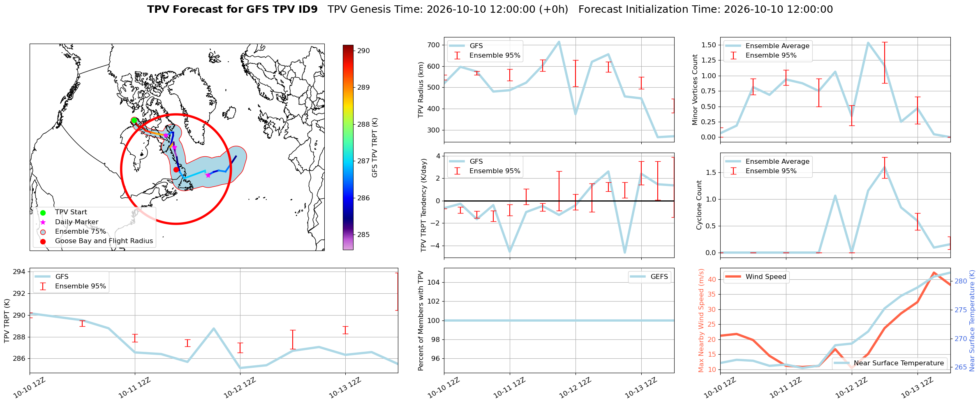This screenshot has height=404, width=980.
Task: Click Ensemble Average legend in Cyclone Count plot
Action: pyautogui.click(x=768, y=162)
